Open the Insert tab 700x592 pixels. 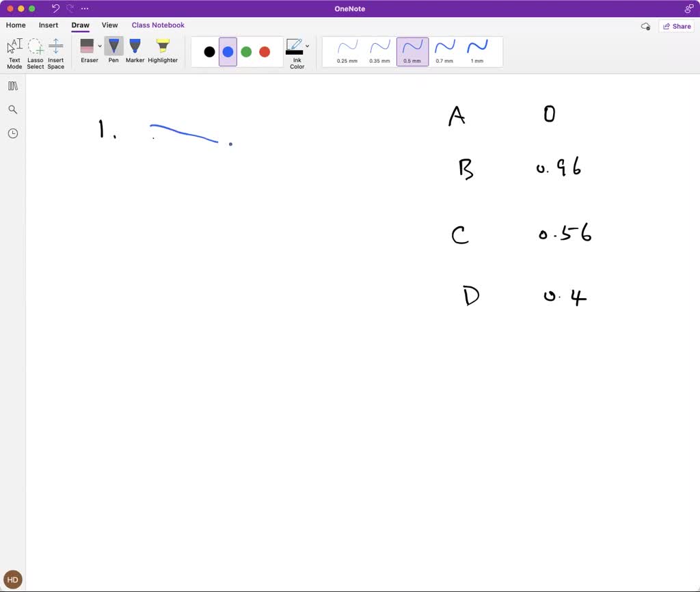tap(49, 25)
